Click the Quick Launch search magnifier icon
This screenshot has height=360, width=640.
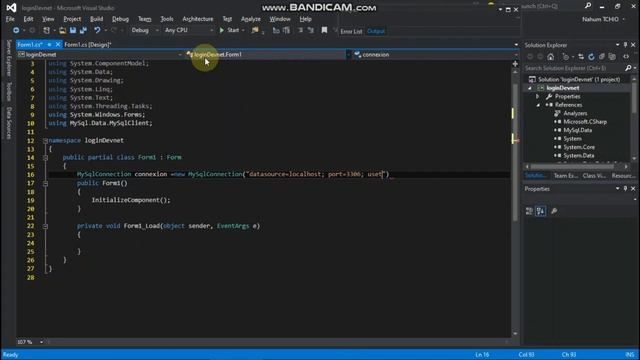coord(588,6)
